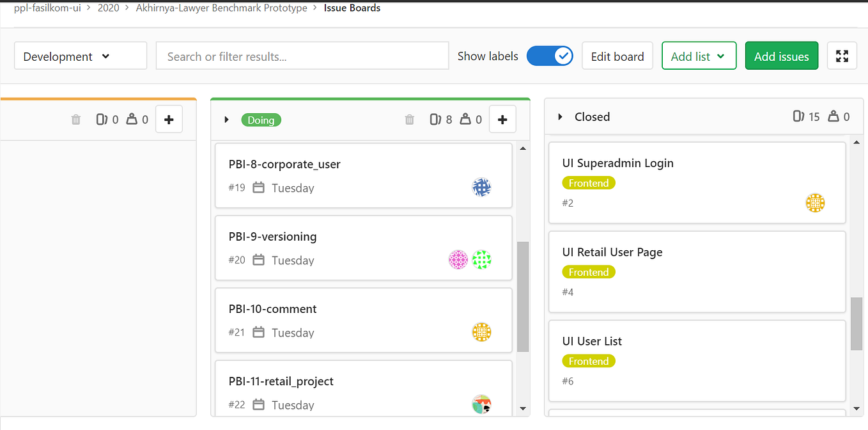868x430 pixels.
Task: Click the plus icon on the Doing list
Action: pyautogui.click(x=502, y=119)
